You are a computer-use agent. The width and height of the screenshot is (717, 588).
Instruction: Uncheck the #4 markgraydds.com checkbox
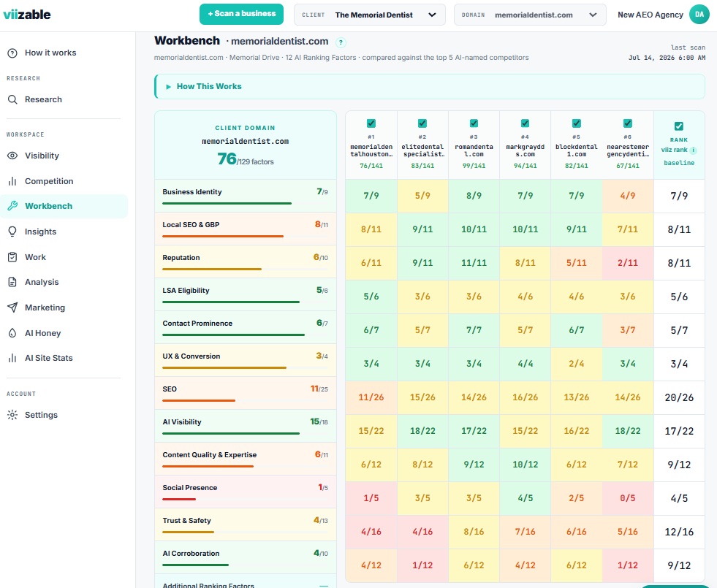pyautogui.click(x=525, y=123)
